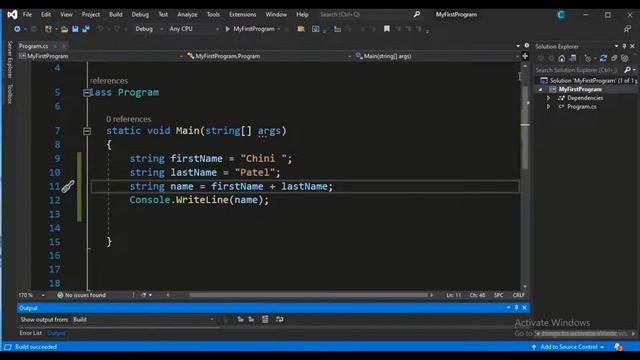640x360 pixels.
Task: Open the MyFirstProgram.Program type navigation dropdown
Action: tap(269, 56)
